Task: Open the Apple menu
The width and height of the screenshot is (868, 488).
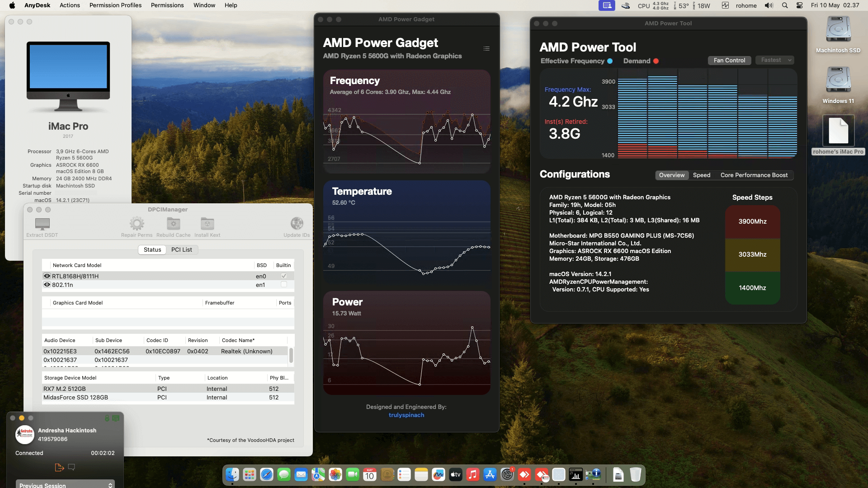Action: tap(12, 5)
